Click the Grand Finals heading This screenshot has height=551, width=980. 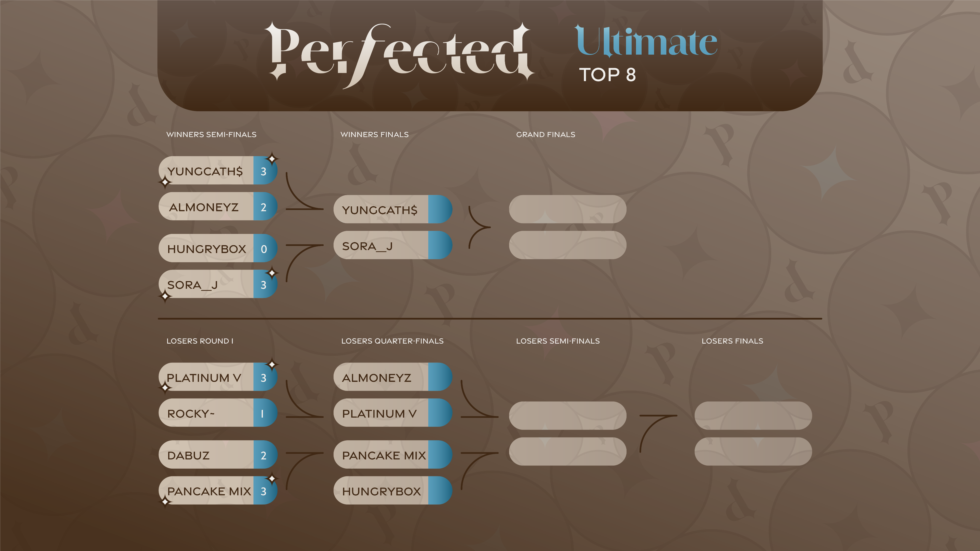[546, 135]
